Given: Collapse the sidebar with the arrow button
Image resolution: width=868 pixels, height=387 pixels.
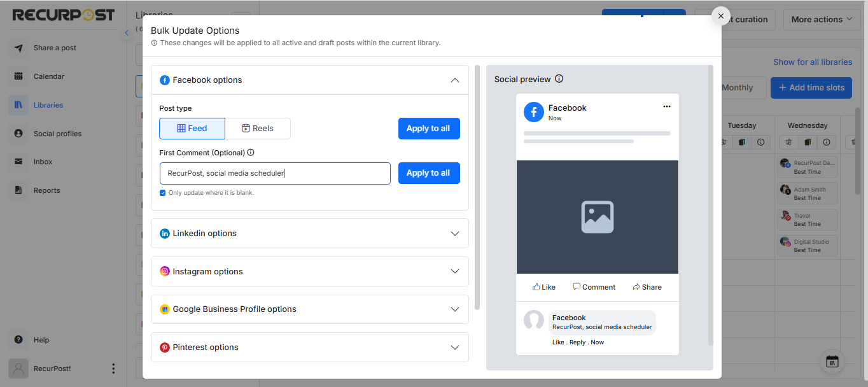Looking at the screenshot, I should (126, 32).
